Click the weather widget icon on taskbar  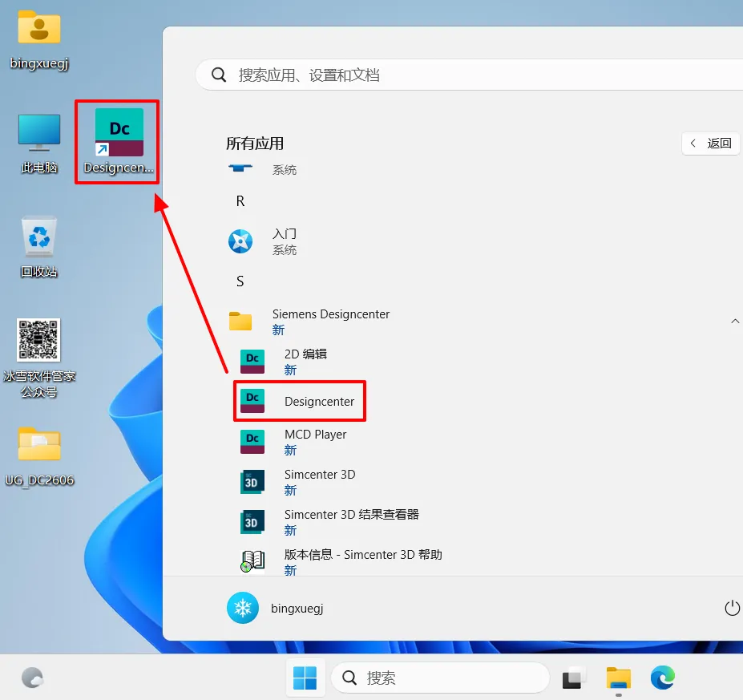[x=32, y=678]
